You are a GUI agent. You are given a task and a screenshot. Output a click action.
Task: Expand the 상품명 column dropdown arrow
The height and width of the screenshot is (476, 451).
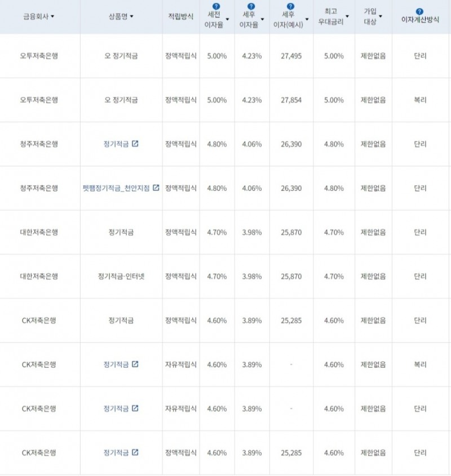pos(132,17)
